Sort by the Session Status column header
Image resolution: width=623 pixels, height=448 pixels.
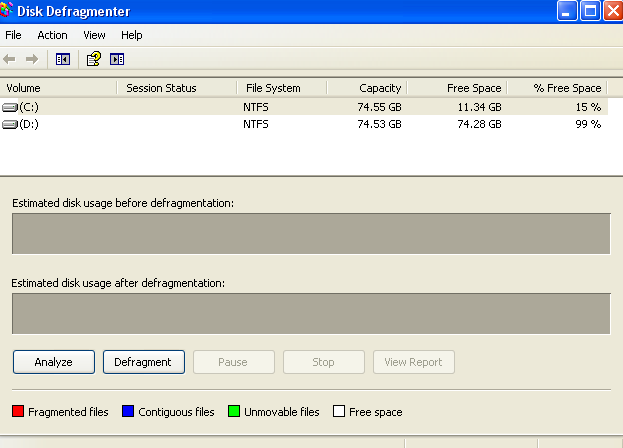[x=177, y=88]
